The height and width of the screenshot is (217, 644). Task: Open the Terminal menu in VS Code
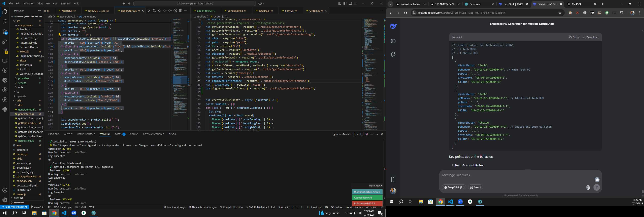pyautogui.click(x=65, y=3)
